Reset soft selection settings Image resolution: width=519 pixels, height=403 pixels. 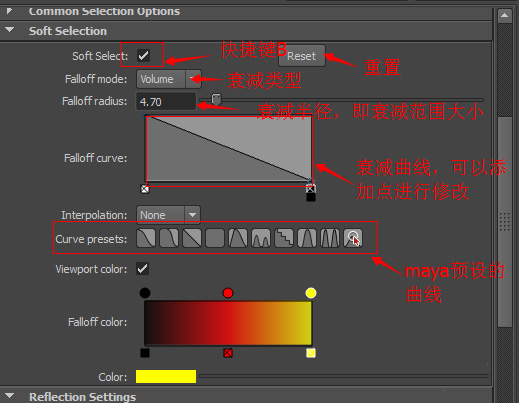coord(301,56)
